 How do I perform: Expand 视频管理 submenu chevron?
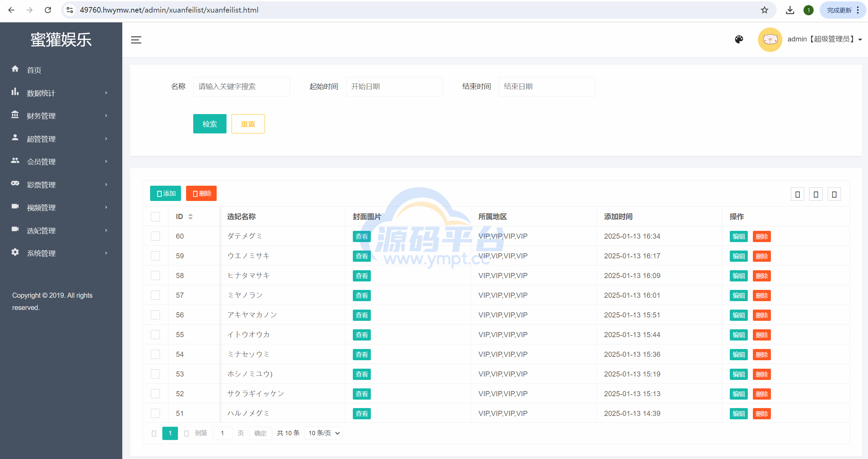pyautogui.click(x=106, y=207)
